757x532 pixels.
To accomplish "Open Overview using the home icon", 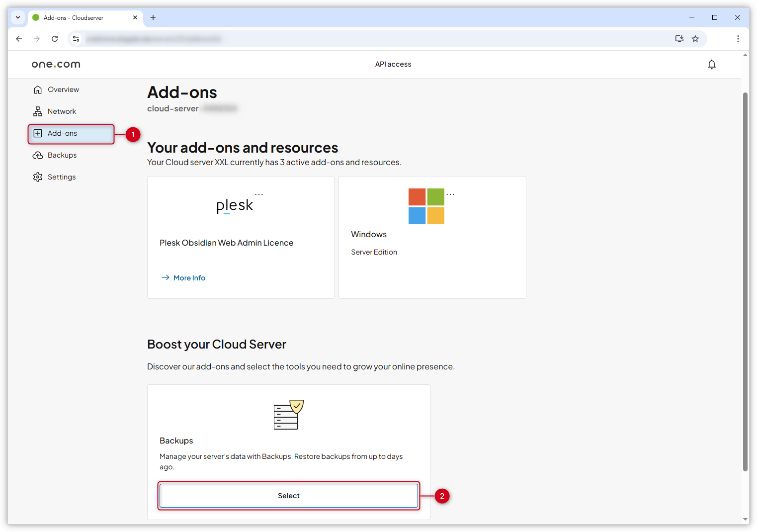I will click(38, 89).
